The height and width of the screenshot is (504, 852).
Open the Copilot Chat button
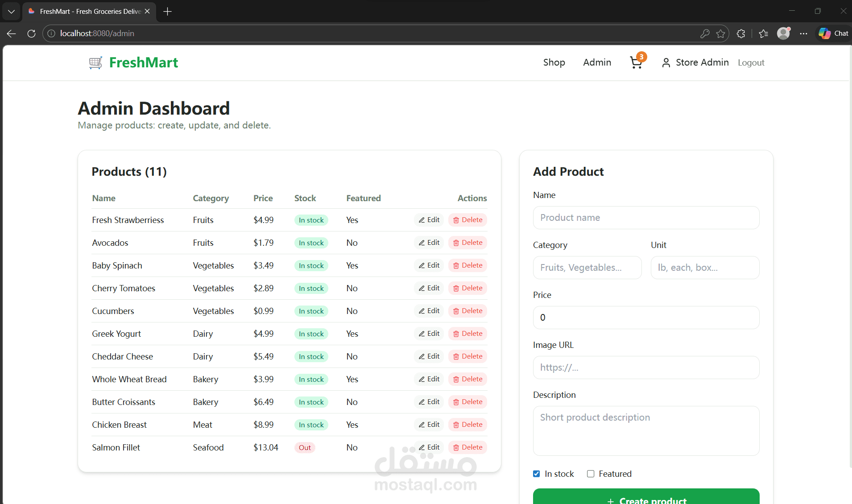coord(833,33)
